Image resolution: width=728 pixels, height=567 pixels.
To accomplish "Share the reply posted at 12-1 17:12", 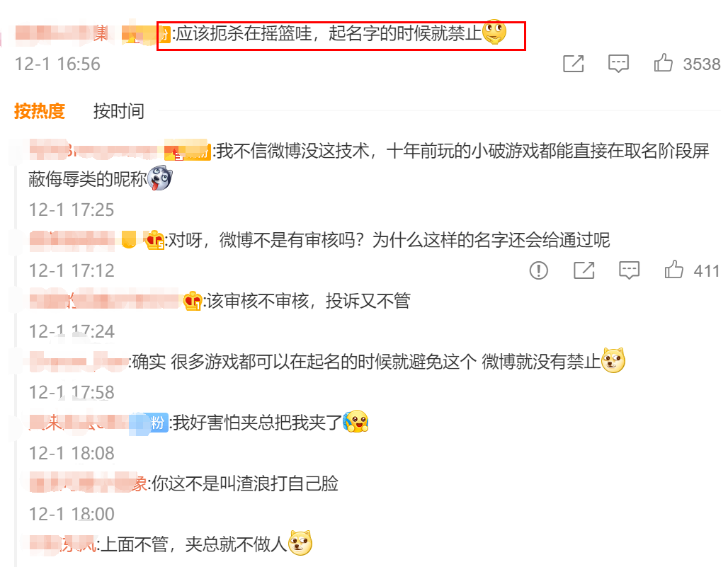I will (584, 270).
